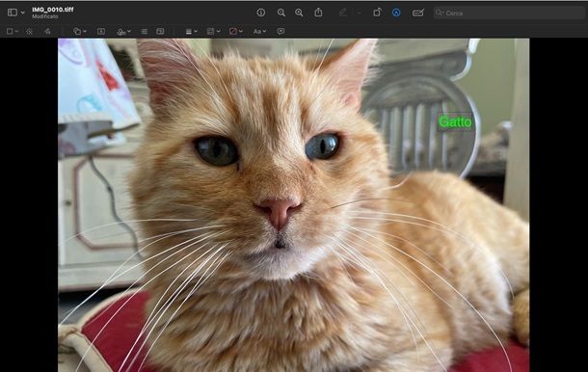Open the Sign signature dropdown

[123, 32]
